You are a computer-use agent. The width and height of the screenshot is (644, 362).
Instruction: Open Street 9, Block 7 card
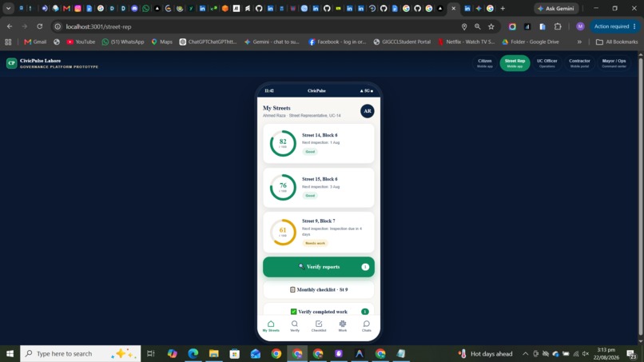(x=319, y=232)
